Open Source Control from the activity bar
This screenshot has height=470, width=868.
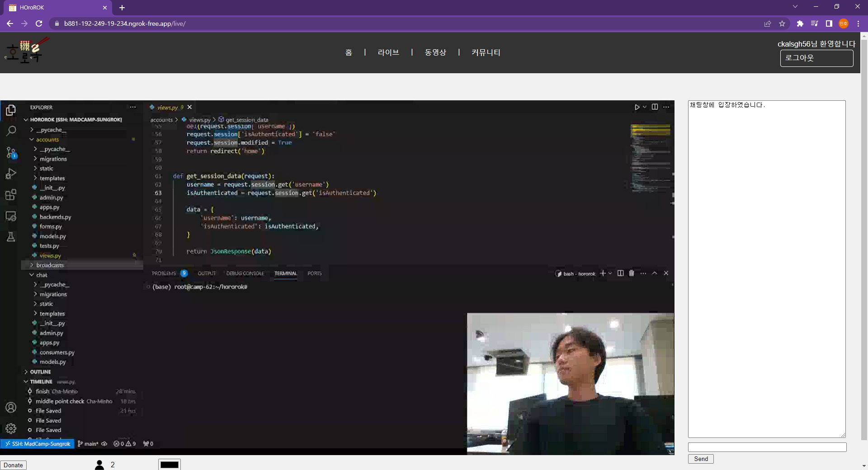[11, 152]
